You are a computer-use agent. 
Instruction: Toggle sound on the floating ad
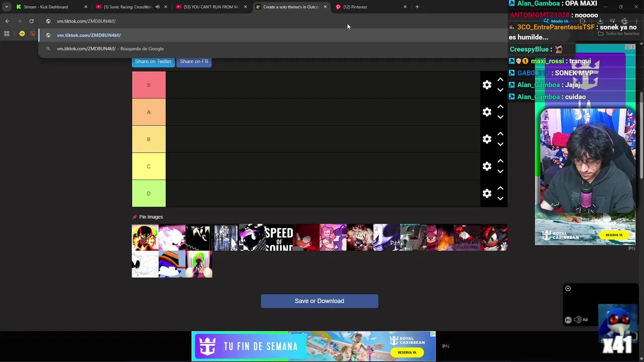[x=578, y=320]
